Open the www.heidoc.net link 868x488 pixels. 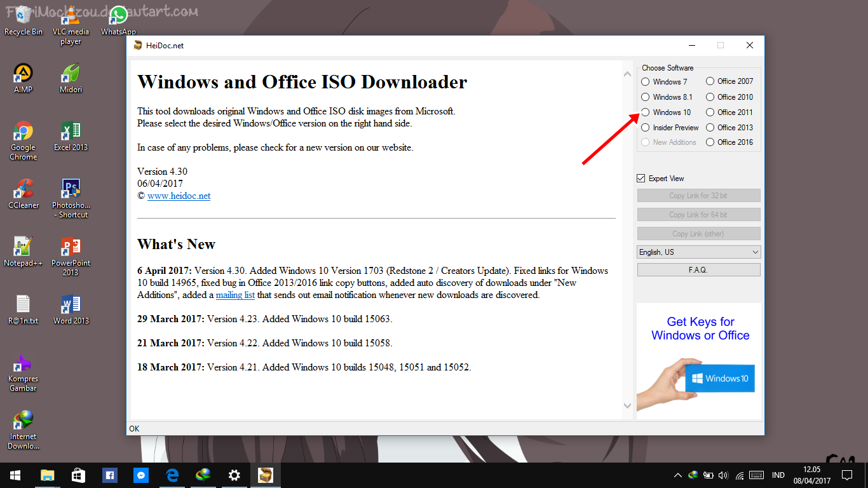[x=179, y=196]
